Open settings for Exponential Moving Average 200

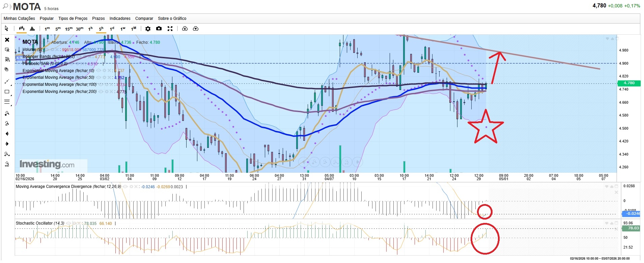pos(106,92)
